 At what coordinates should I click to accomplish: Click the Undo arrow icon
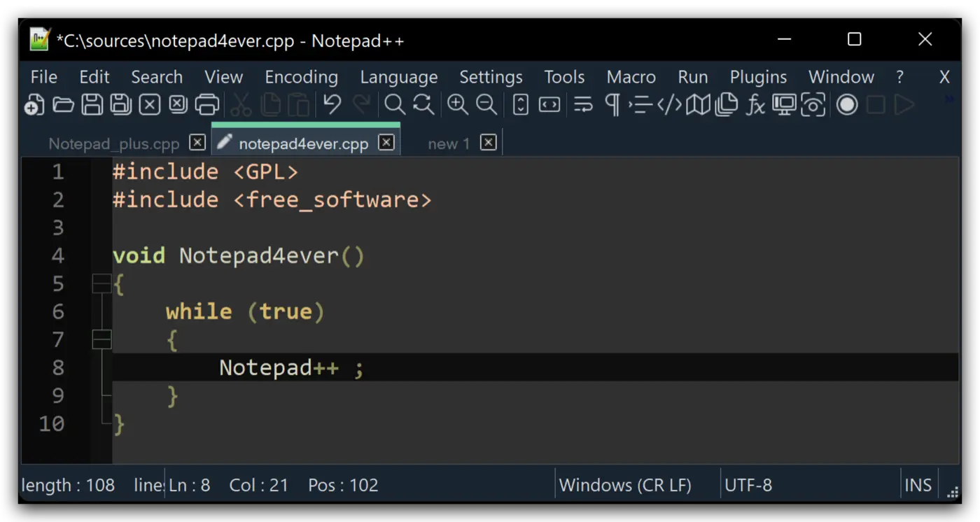pos(332,105)
